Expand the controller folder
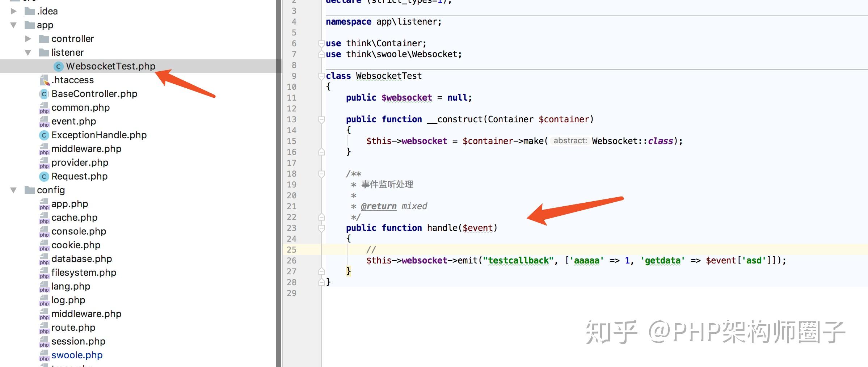 [x=28, y=38]
